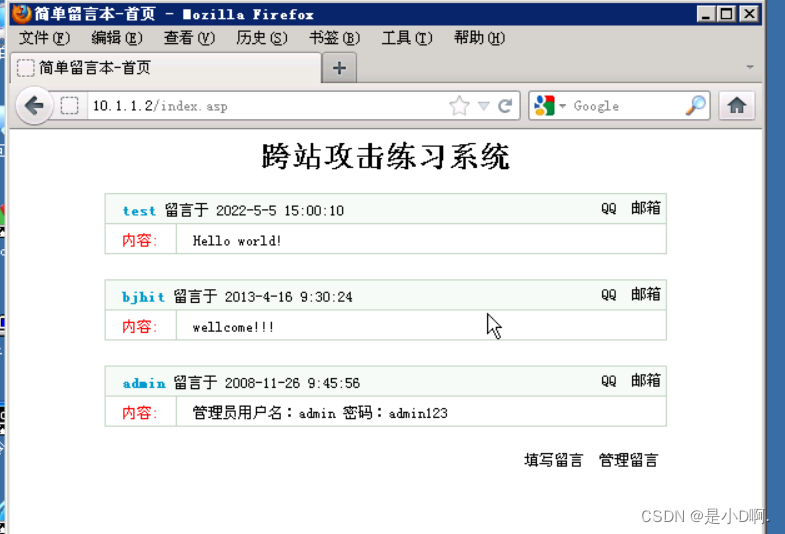Viewport: 785px width, 534px height.
Task: Reload the page with the refresh icon
Action: 505,106
